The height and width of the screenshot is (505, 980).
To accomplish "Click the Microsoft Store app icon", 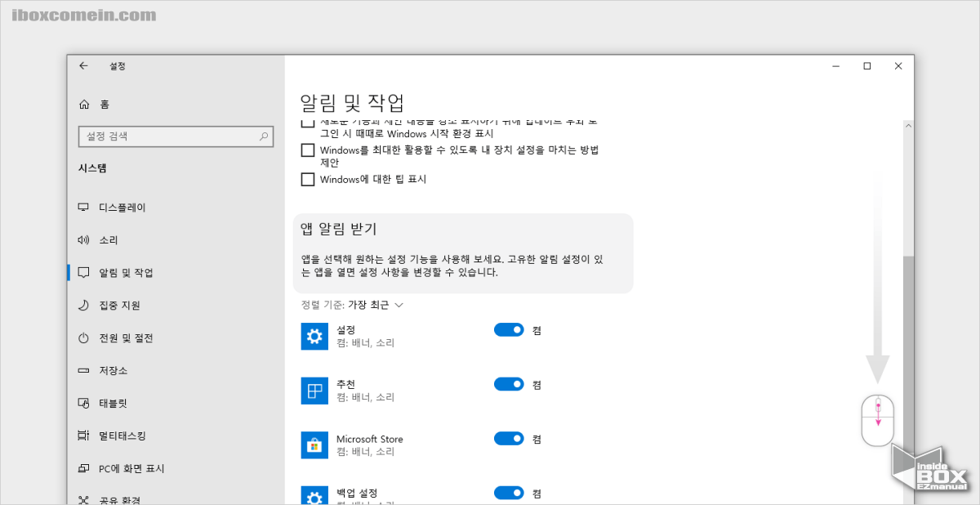I will tap(314, 445).
